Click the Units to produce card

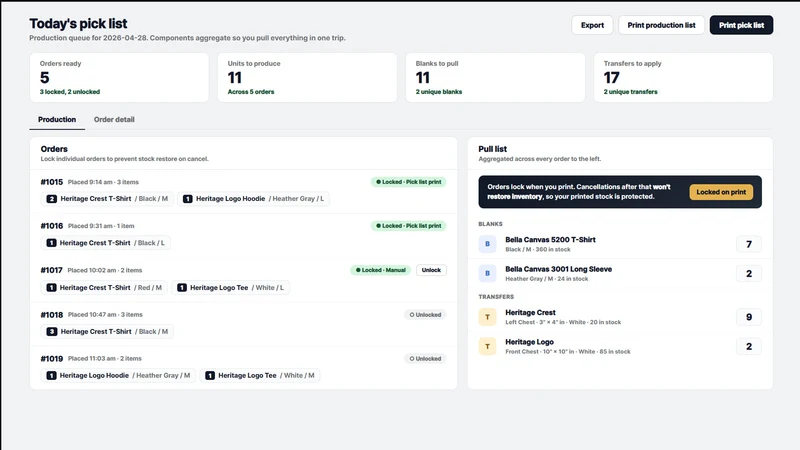[x=307, y=78]
